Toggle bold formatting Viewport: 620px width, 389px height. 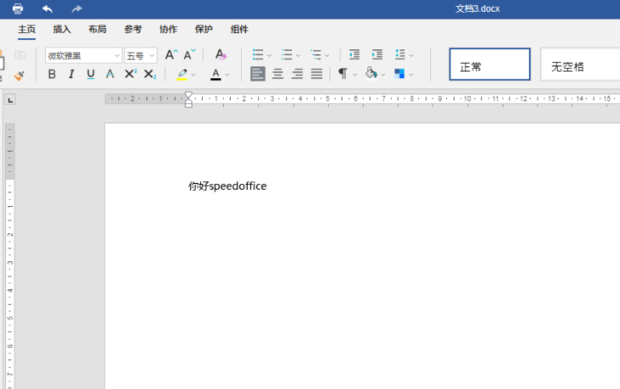pos(52,74)
